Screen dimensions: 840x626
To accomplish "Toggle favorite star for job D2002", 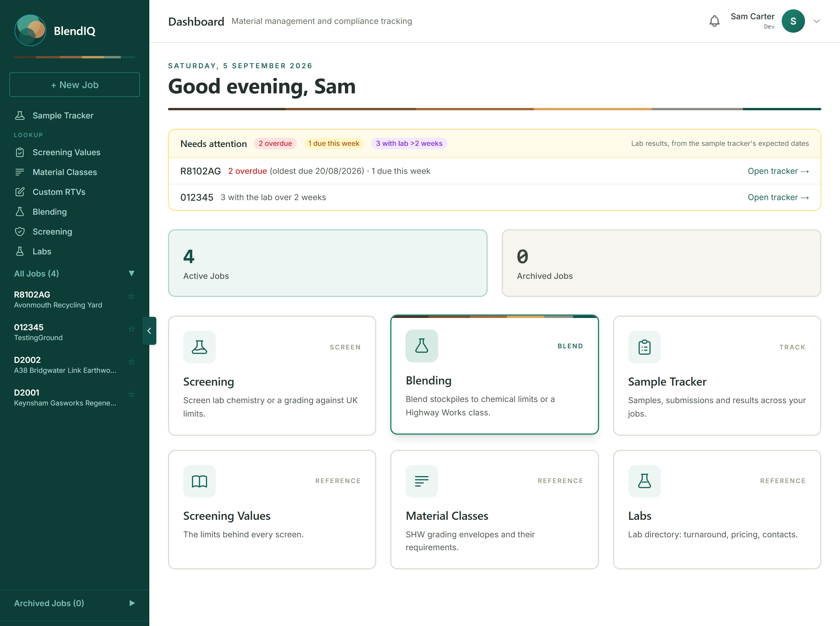I will [132, 361].
